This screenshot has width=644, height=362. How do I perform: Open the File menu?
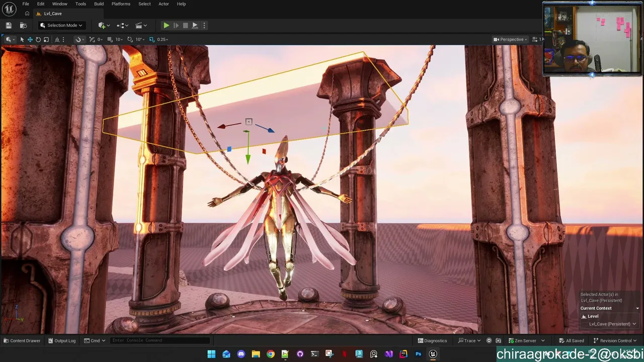[26, 4]
